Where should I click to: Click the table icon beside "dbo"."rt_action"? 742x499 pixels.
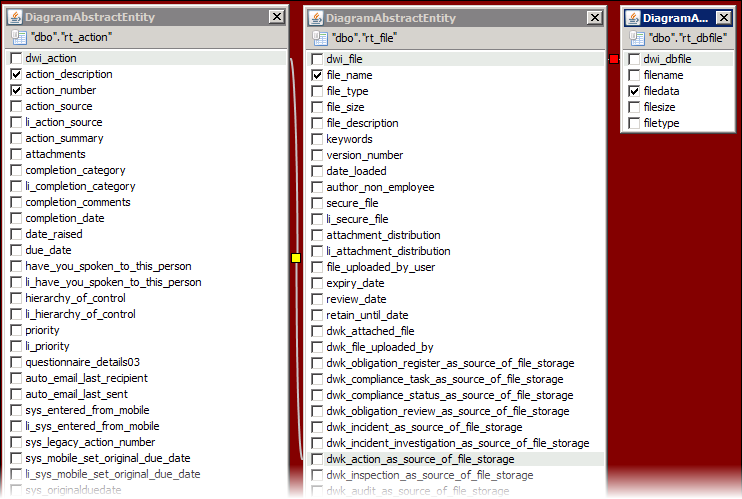coord(18,37)
